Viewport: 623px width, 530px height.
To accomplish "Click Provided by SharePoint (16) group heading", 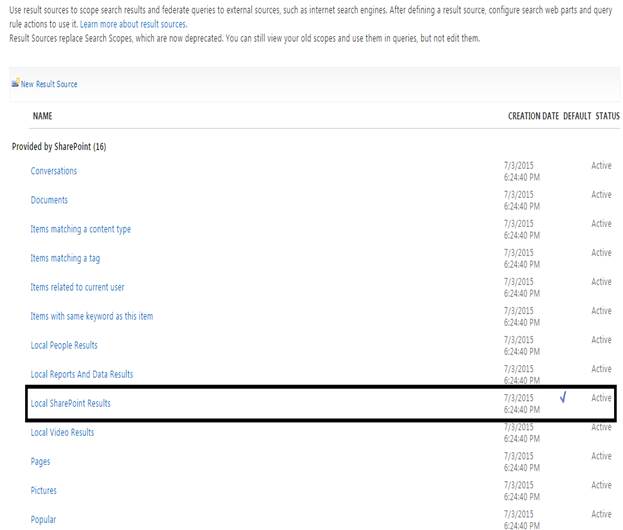I will click(x=59, y=147).
